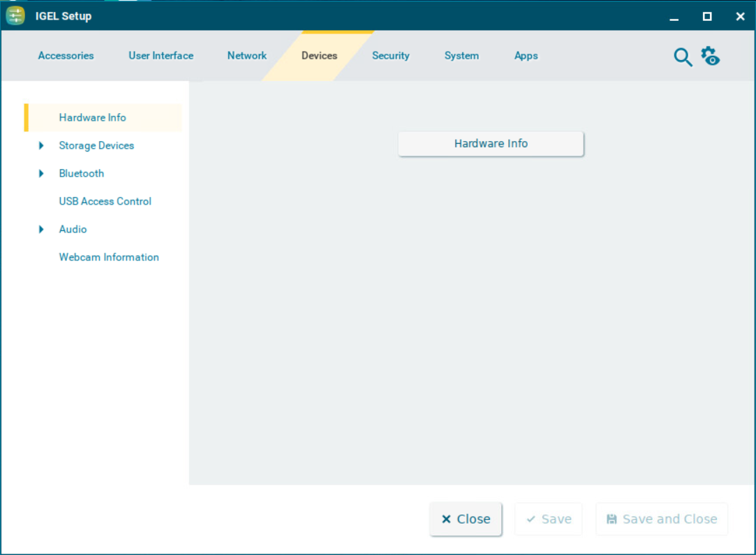Expand the Audio tree arrow
The width and height of the screenshot is (756, 555).
41,230
